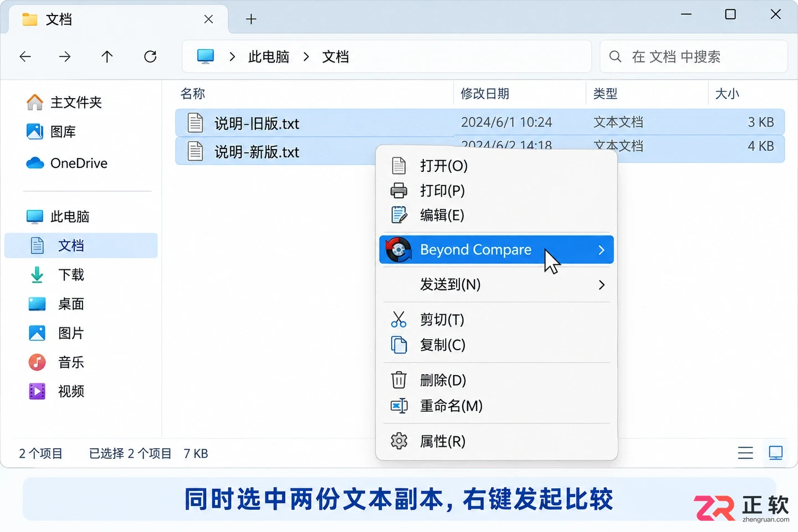This screenshot has height=532, width=798.
Task: Open the Beyond Compare submenu
Action: pyautogui.click(x=497, y=250)
